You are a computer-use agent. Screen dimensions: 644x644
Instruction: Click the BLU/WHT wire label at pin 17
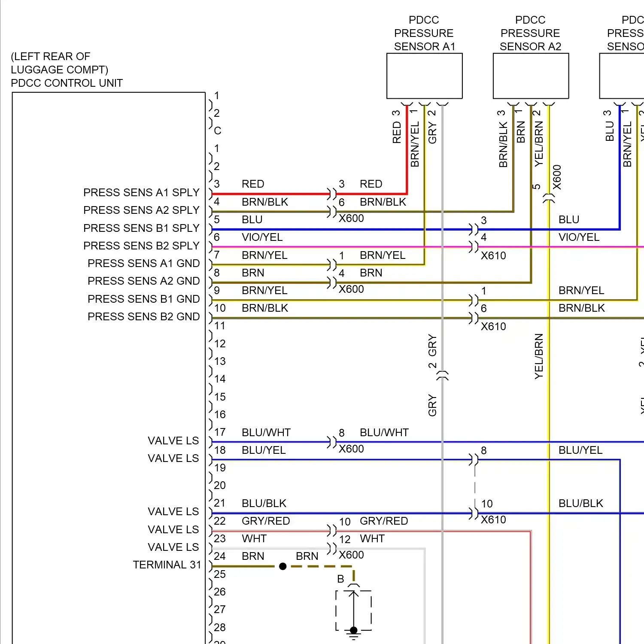point(266,432)
